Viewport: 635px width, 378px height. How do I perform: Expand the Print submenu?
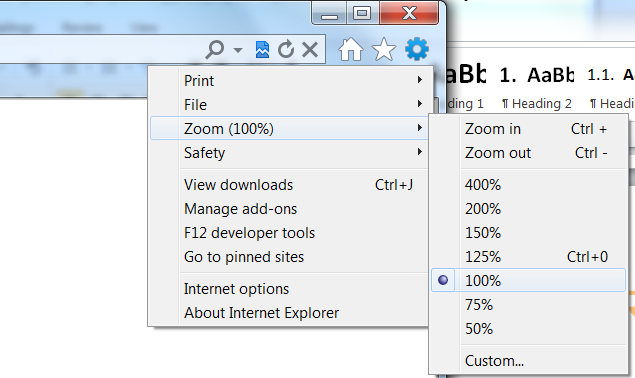[289, 80]
